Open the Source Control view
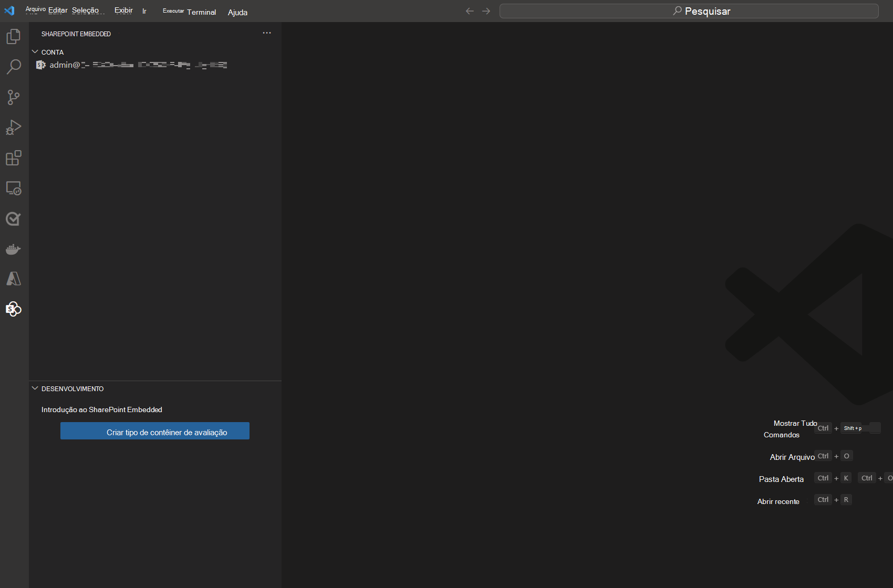 click(x=14, y=97)
